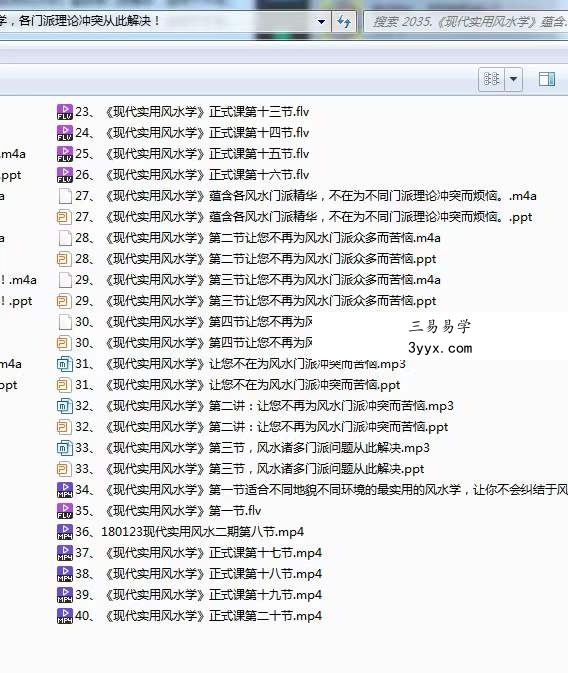Viewport: 568px width, 673px height.
Task: Select file name 31 让您不在为风水门派冲突而苦恼.ppt
Action: point(237,385)
